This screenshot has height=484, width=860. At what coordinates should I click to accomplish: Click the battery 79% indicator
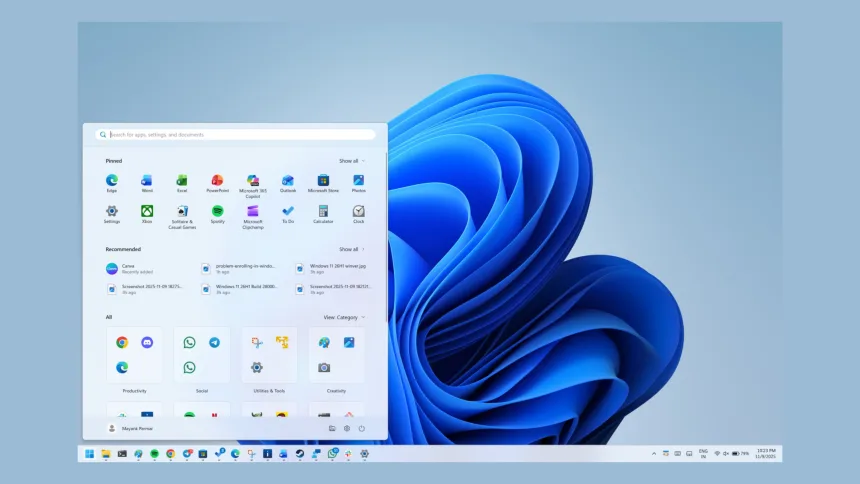pos(740,454)
